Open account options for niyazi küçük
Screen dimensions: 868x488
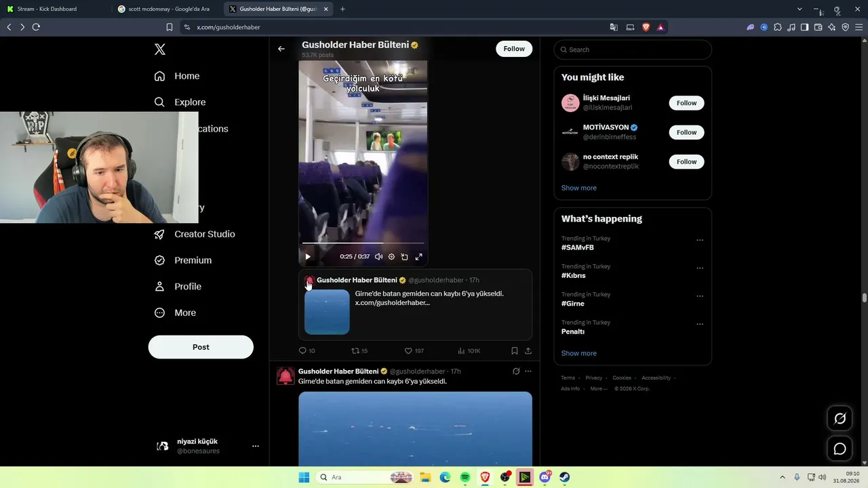256,446
